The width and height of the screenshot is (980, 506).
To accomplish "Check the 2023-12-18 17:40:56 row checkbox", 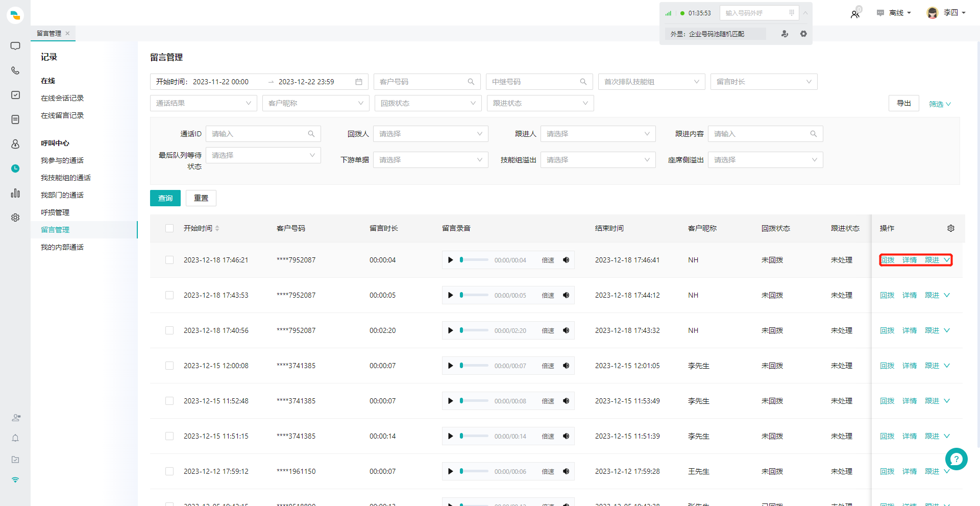I will click(169, 330).
